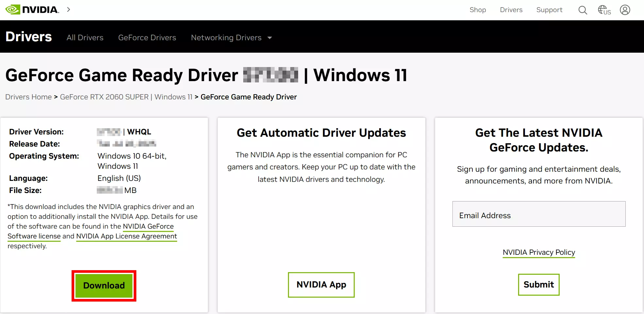Open the US region globe icon

coord(604,10)
